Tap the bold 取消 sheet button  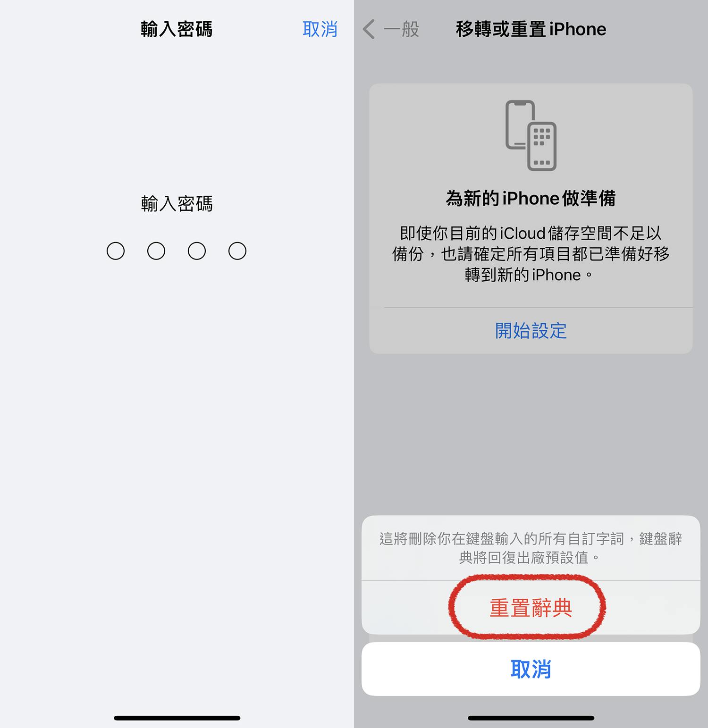pos(531,669)
